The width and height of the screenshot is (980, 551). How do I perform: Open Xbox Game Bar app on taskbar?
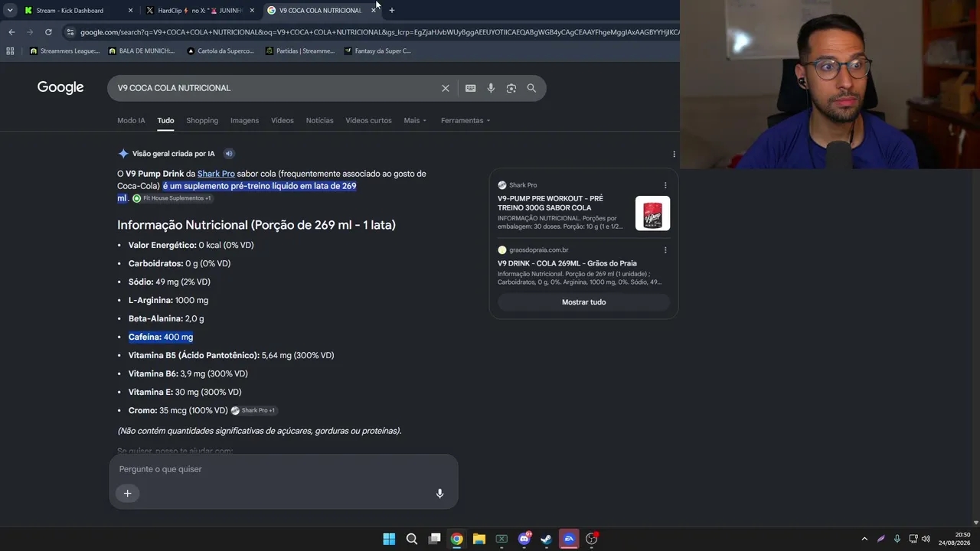(501, 539)
